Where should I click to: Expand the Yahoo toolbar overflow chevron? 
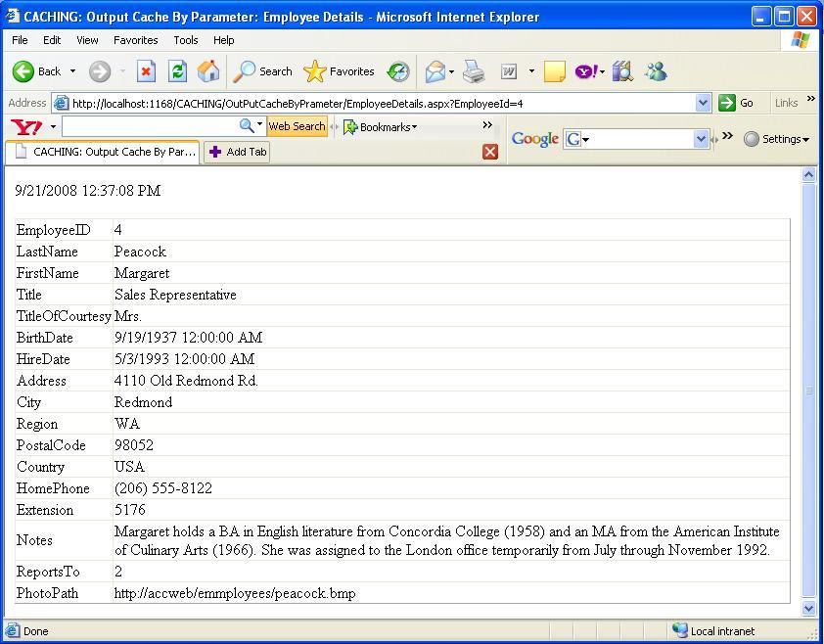coord(487,125)
